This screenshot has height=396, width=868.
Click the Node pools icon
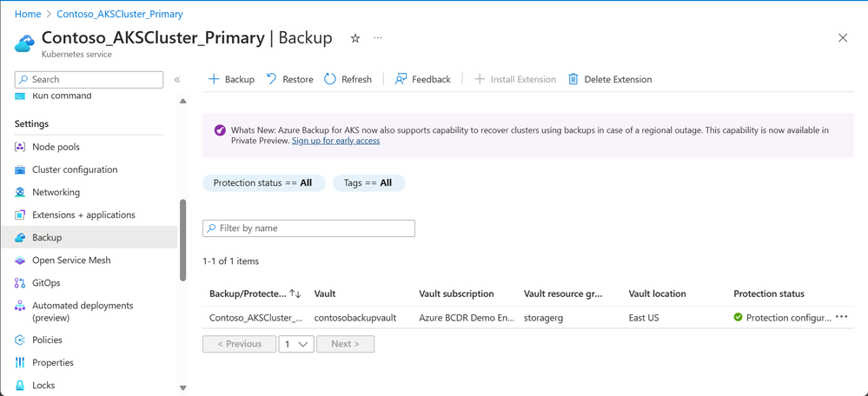(x=20, y=147)
